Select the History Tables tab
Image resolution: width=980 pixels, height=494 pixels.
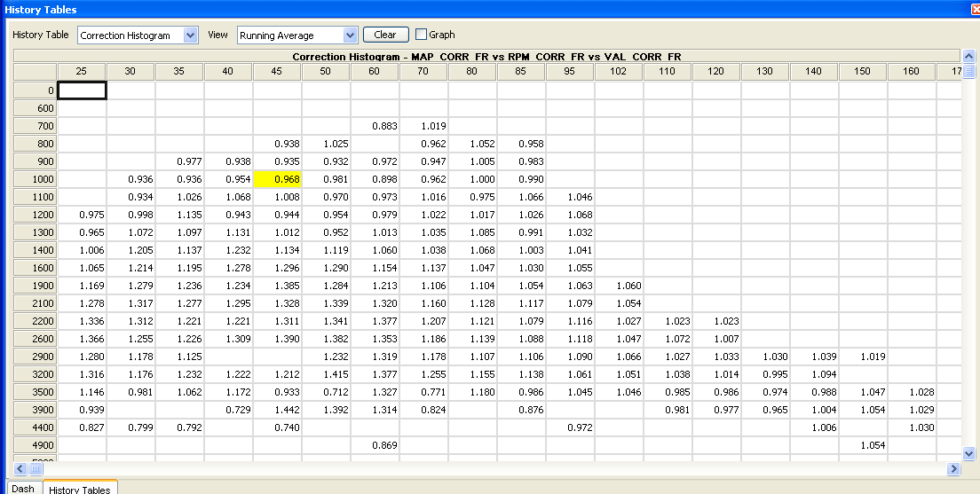click(x=79, y=489)
